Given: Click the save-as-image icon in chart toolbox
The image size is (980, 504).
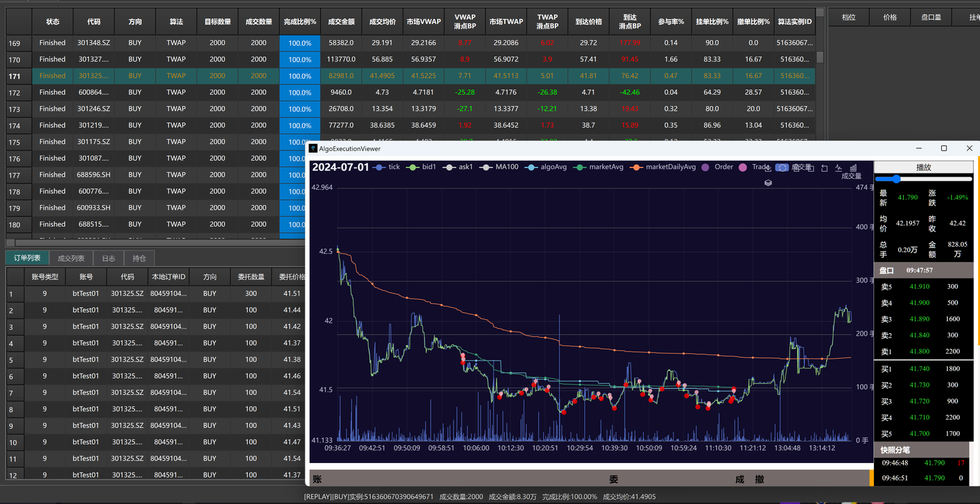Looking at the screenshot, I should click(768, 168).
